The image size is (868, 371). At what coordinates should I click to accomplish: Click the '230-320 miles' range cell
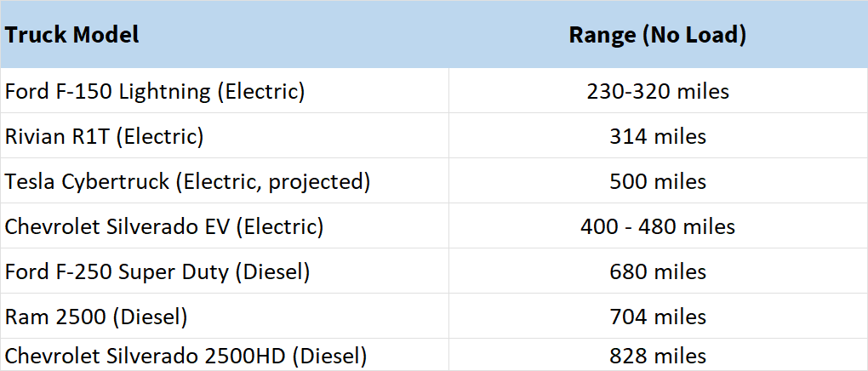click(658, 91)
